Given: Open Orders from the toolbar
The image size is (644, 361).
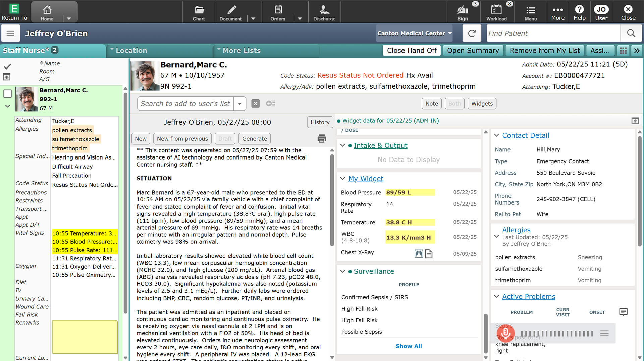Looking at the screenshot, I should point(278,12).
